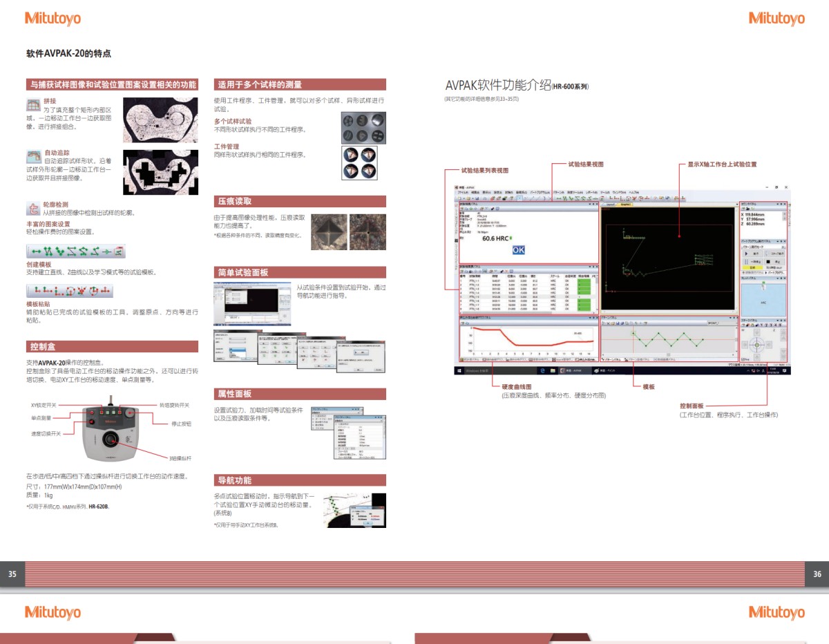Click the 与捕获试样图像和试验位置图案设置相关的功能 header bar
Image resolution: width=829 pixels, height=644 pixels.
pyautogui.click(x=112, y=84)
